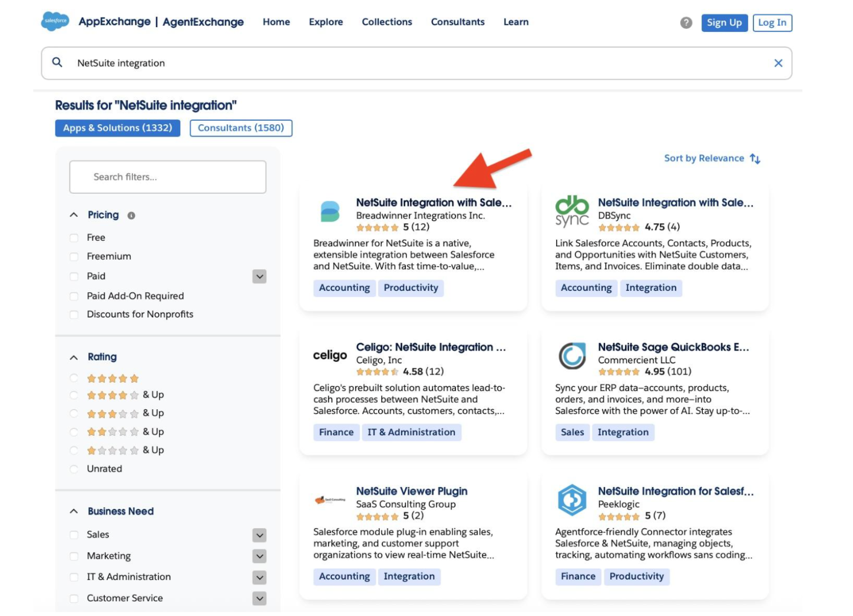Check the Freemium pricing option
This screenshot has height=616, width=853.
click(74, 257)
